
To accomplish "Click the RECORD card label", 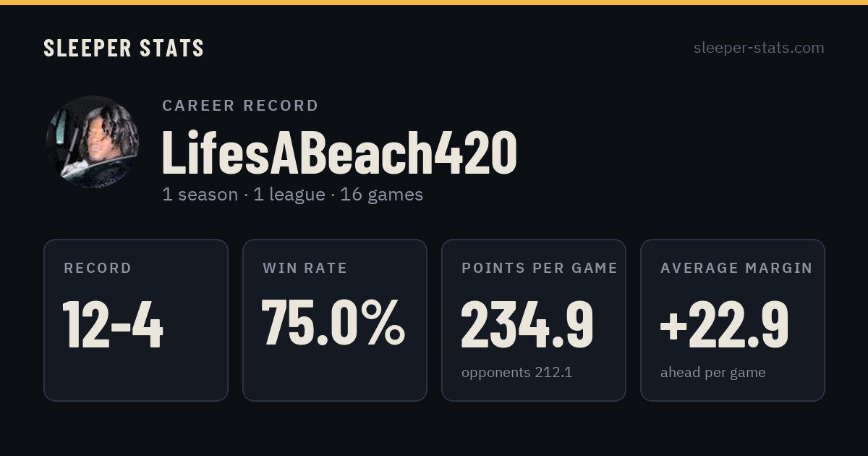I will click(98, 268).
